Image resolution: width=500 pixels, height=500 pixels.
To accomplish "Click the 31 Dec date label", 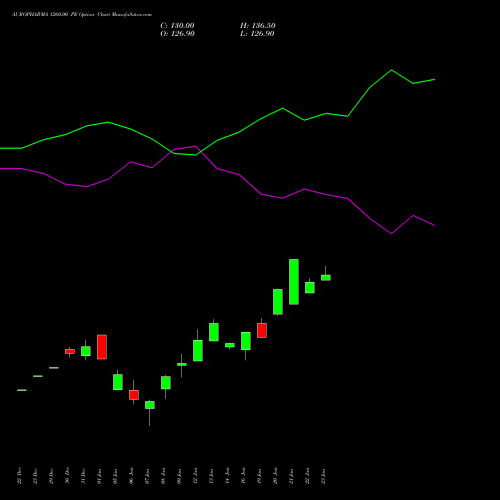I will [83, 476].
